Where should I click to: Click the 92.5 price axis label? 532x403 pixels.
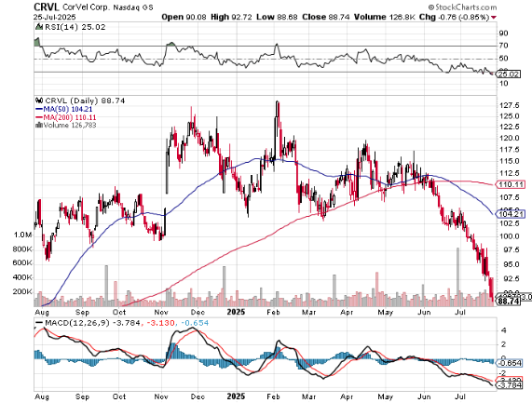(x=510, y=278)
